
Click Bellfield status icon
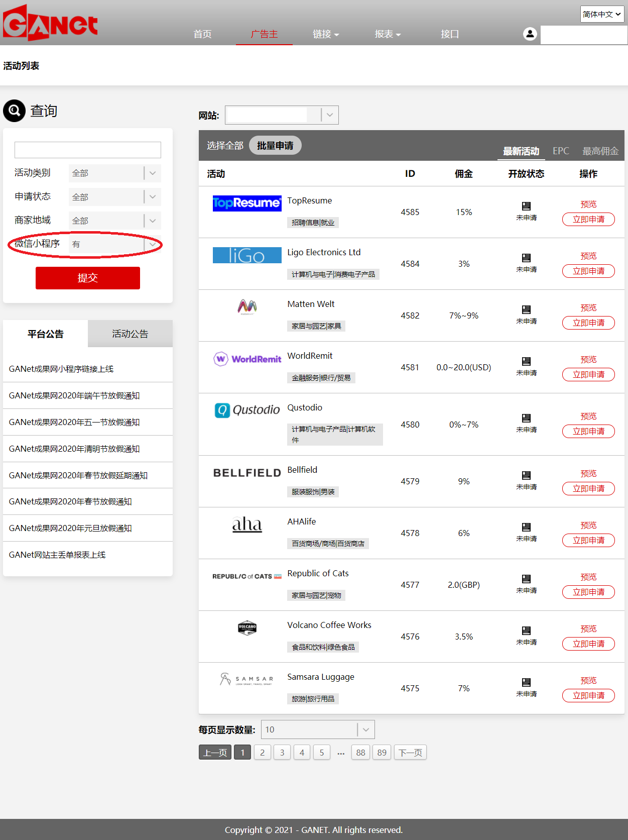[526, 475]
